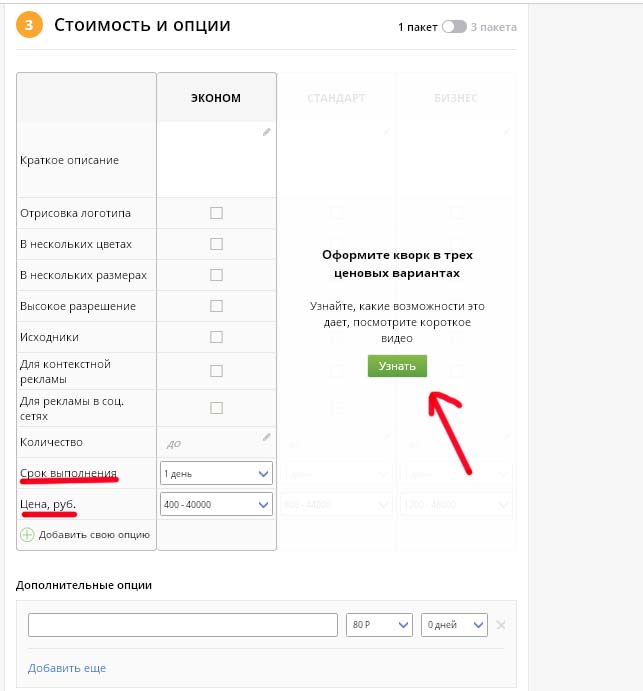Click the Добавить свою опцию link
The image size is (643, 691).
click(x=93, y=535)
